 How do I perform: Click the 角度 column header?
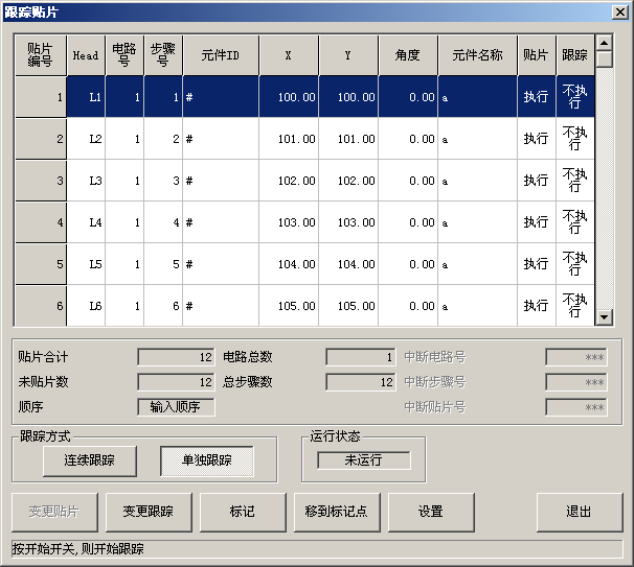[x=408, y=55]
